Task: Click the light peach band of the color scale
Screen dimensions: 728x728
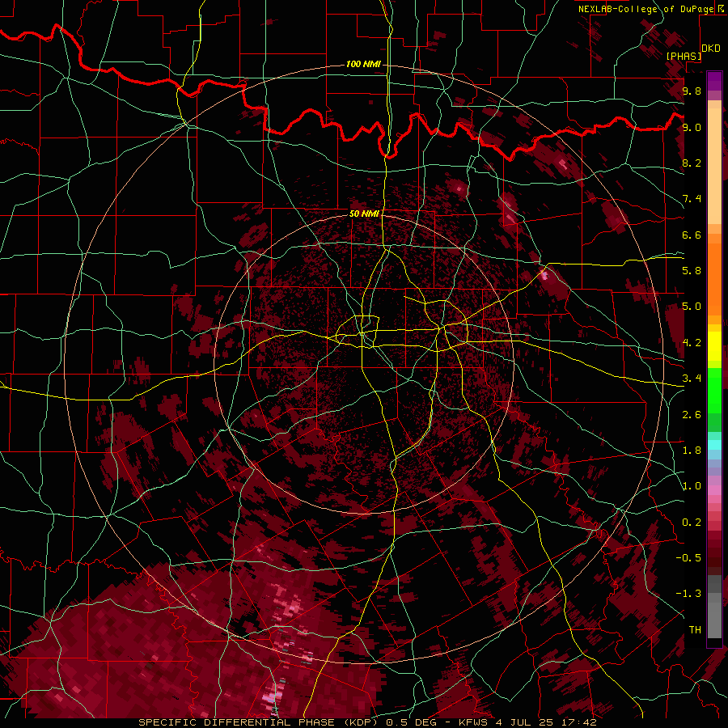Action: 714,166
